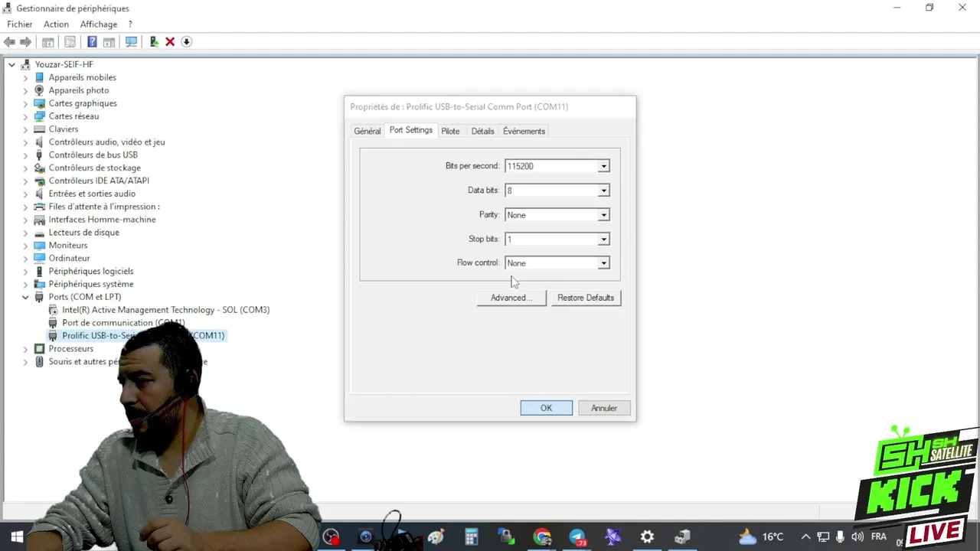Expand the Appareils mobiles node arrow
The width and height of the screenshot is (980, 551).
[25, 78]
